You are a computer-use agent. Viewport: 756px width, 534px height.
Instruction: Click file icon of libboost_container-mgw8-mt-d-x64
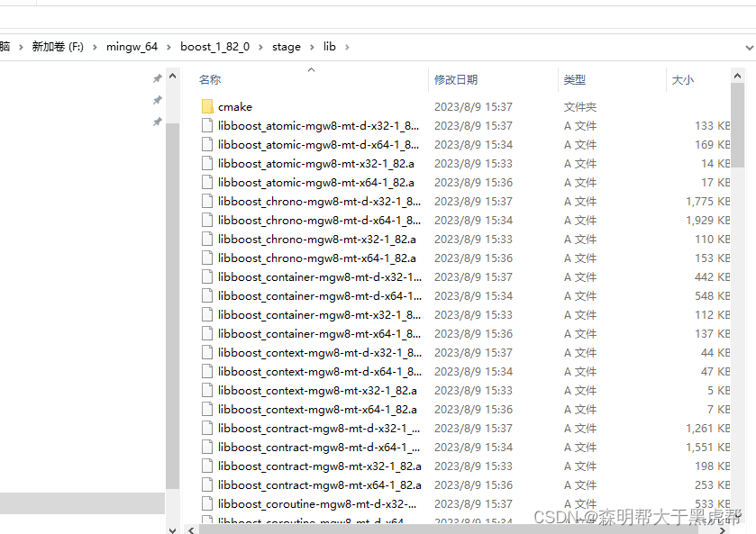coord(207,296)
